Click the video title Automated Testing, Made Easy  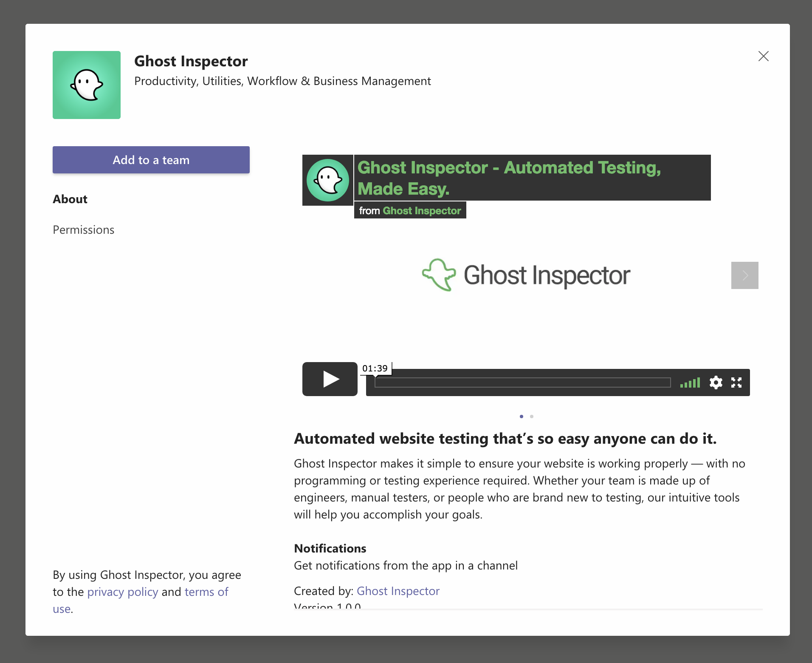coord(509,178)
